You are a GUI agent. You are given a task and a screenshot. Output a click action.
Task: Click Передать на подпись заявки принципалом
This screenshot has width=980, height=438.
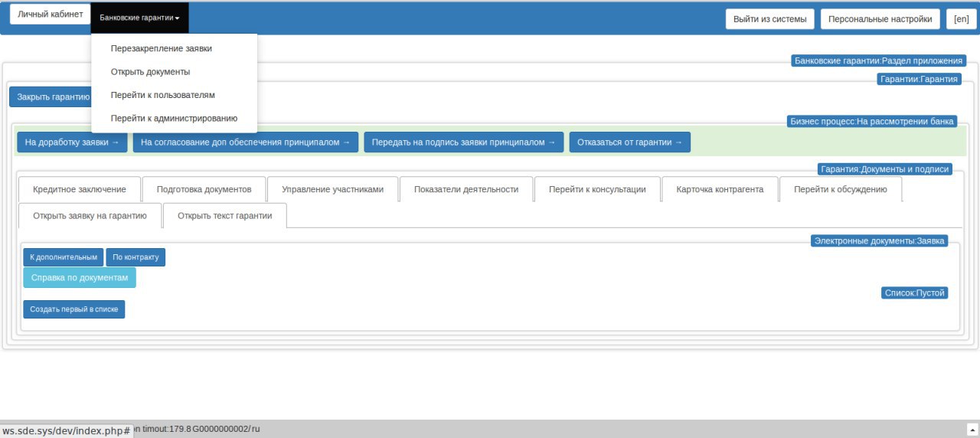464,142
